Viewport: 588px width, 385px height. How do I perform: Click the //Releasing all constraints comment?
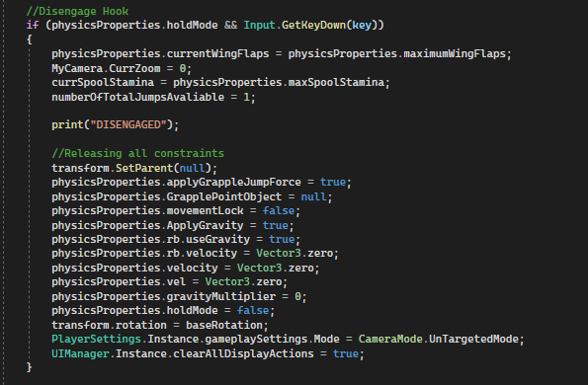[x=138, y=153]
